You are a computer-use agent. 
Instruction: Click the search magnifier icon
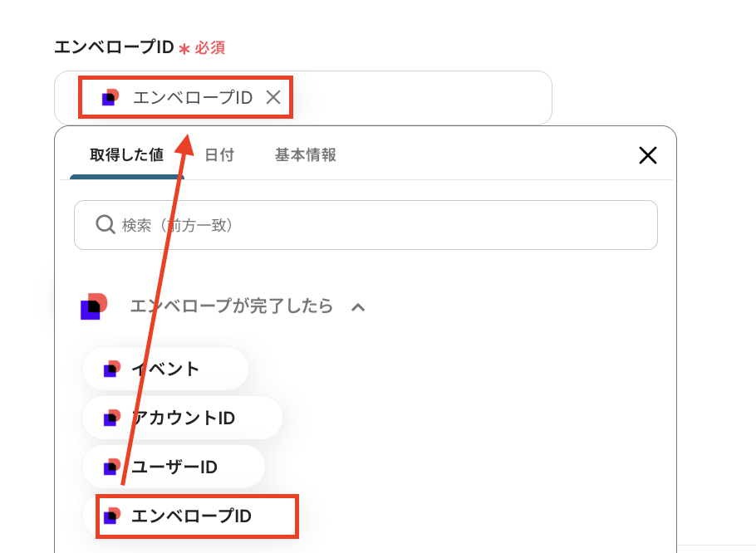point(106,225)
